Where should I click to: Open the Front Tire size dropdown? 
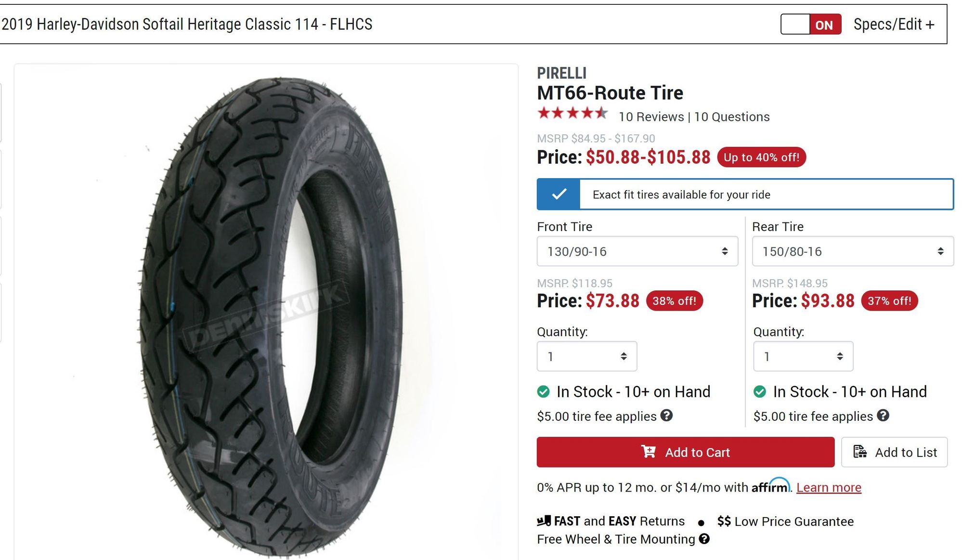637,251
